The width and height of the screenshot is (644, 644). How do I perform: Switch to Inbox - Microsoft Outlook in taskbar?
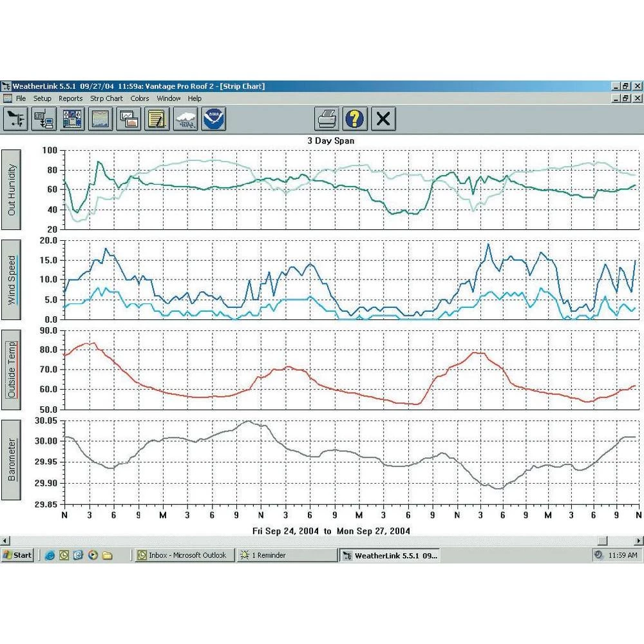pos(182,555)
